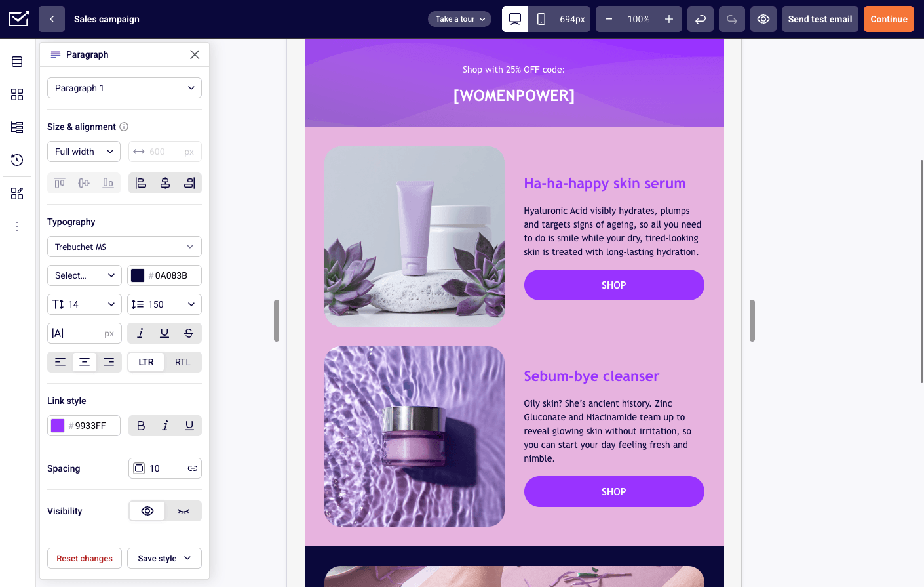Click Reset changes button

(85, 558)
